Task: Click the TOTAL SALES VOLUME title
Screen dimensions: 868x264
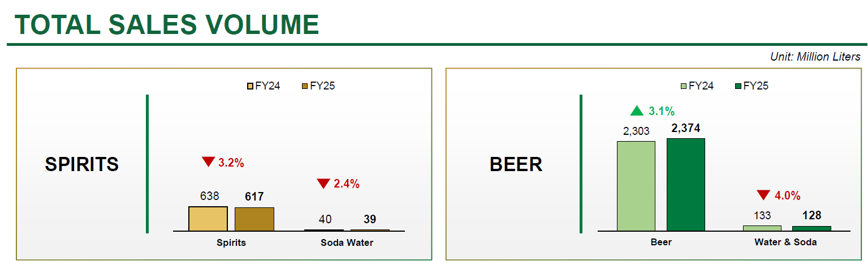Action: [167, 25]
